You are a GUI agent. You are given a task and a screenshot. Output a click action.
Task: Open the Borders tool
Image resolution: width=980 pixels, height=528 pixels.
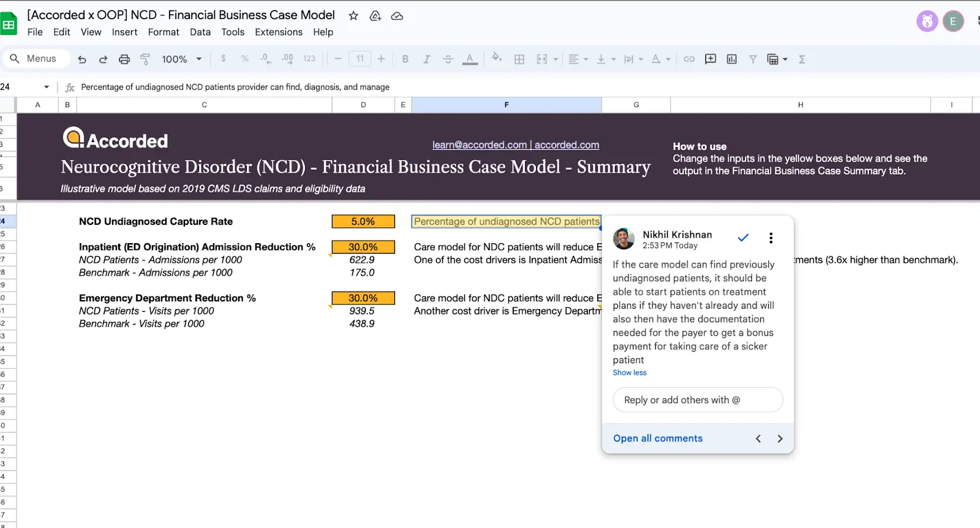point(519,59)
